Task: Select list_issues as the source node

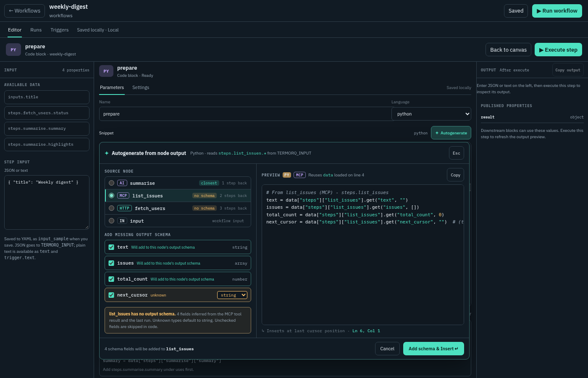Action: coord(111,196)
